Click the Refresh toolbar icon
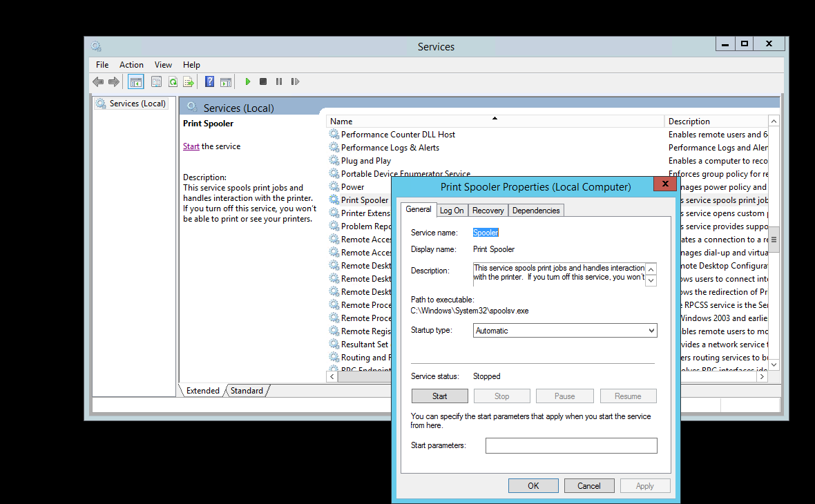The image size is (815, 504). (x=173, y=81)
